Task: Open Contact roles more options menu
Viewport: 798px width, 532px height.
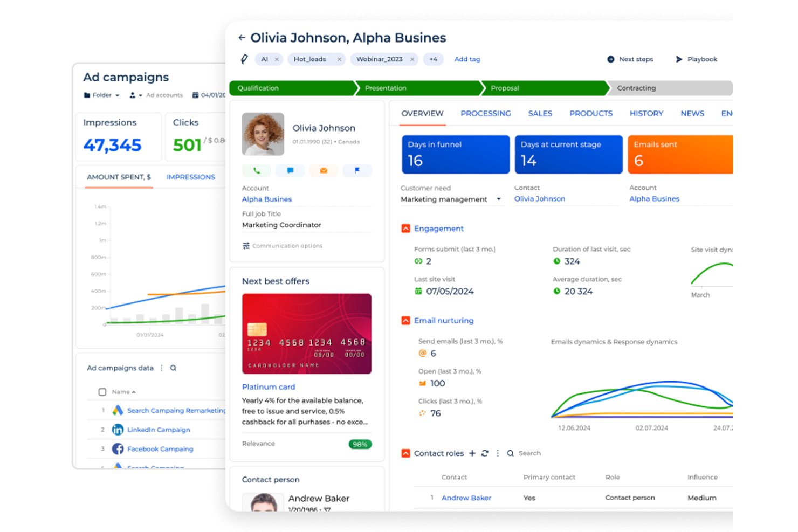Action: tap(498, 453)
